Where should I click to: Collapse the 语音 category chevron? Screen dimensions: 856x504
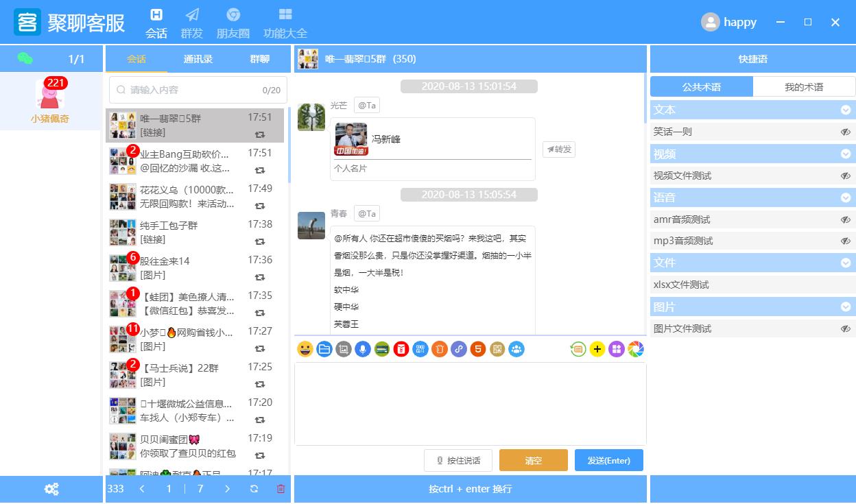tap(846, 197)
